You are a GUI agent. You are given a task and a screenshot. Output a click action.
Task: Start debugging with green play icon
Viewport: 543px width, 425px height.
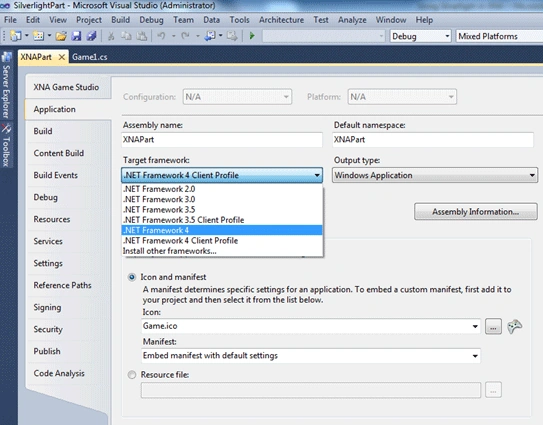(252, 36)
